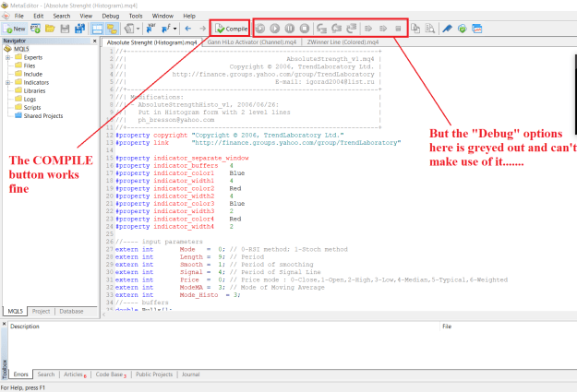
Task: Click the Step Out debug icon
Action: click(352, 29)
